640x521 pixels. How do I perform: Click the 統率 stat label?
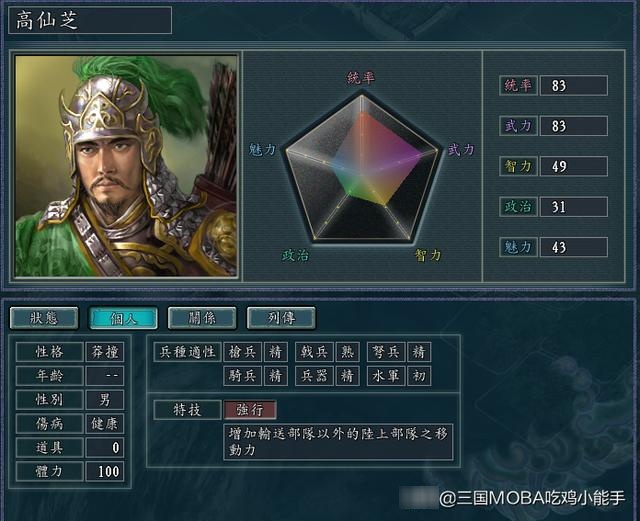(518, 85)
